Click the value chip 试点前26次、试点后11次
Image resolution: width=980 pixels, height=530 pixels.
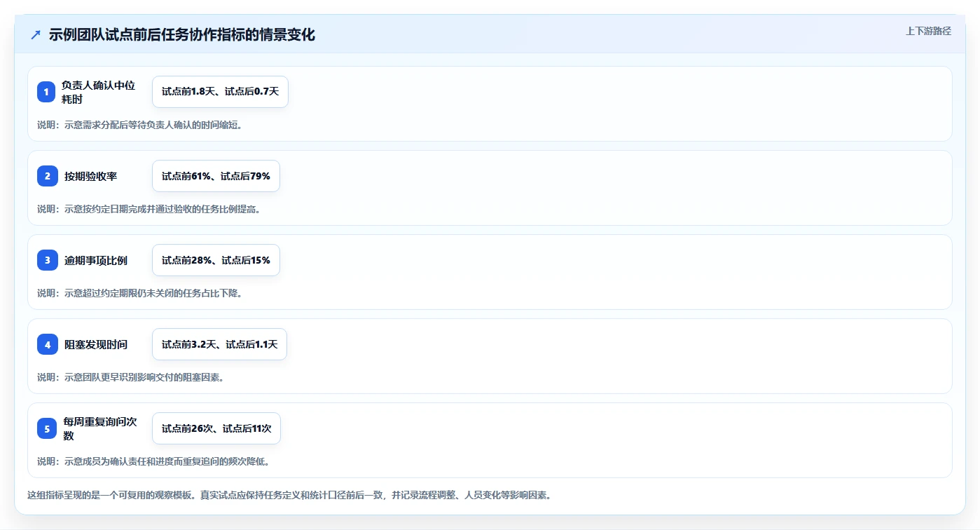[216, 428]
